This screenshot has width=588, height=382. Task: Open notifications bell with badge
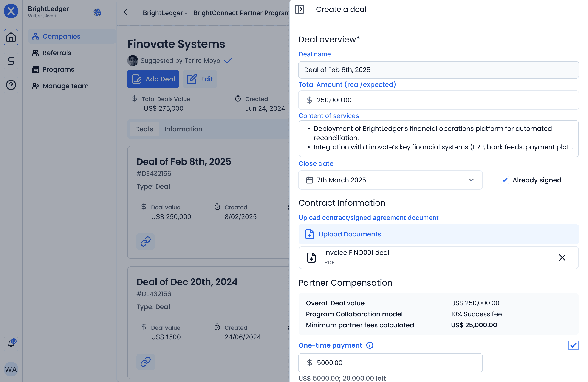click(11, 343)
